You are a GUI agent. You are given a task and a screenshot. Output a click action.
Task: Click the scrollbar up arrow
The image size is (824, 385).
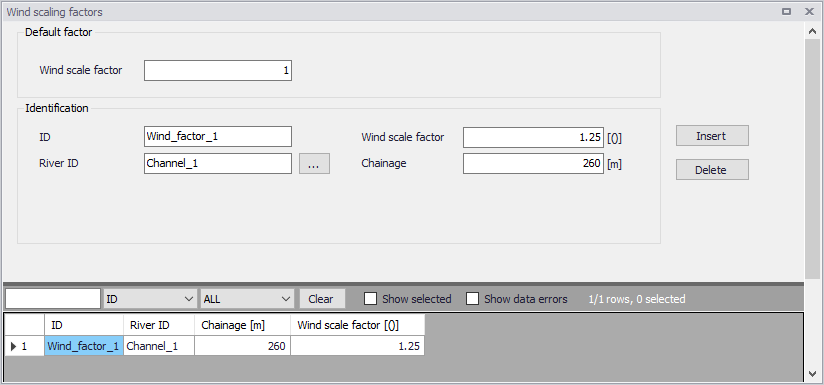(x=812, y=31)
